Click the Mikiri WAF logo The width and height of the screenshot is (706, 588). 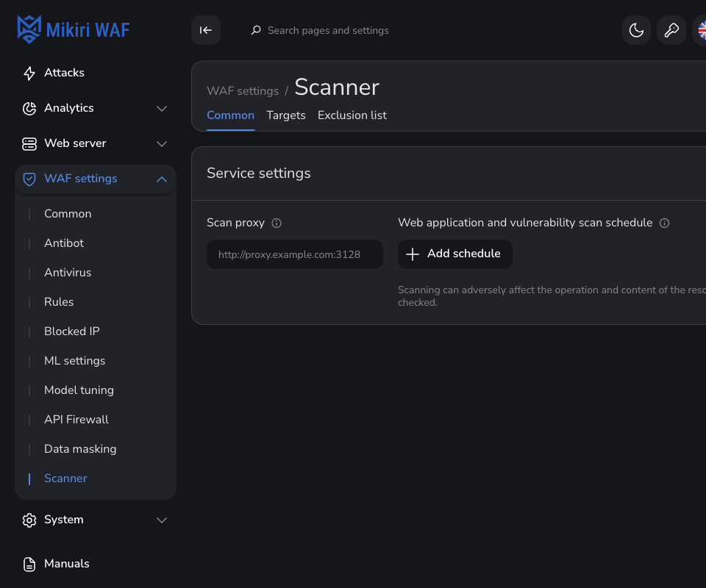(x=74, y=29)
